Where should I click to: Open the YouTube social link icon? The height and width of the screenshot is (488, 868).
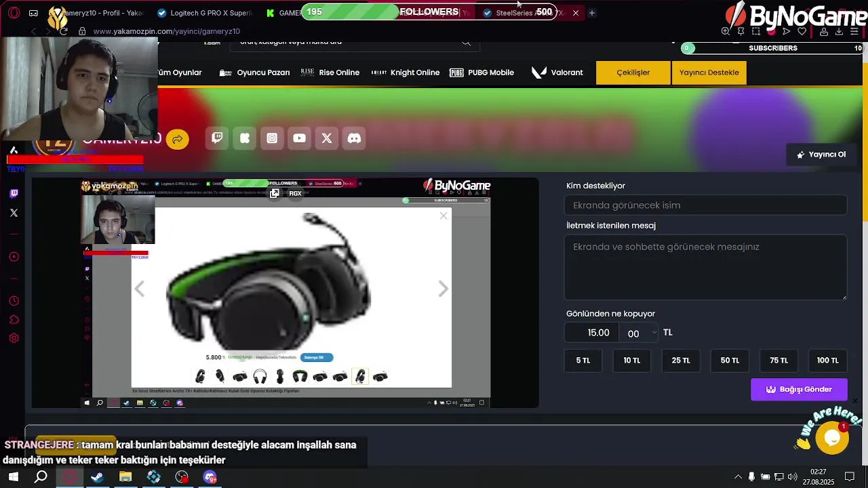tap(299, 138)
